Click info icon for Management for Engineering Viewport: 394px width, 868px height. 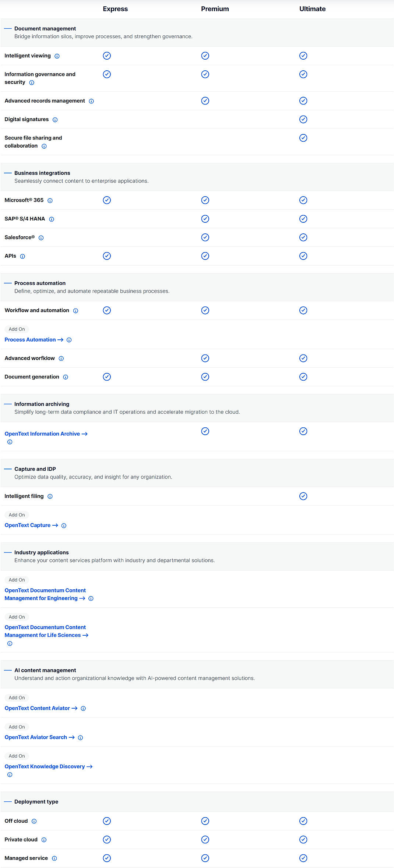pyautogui.click(x=91, y=599)
